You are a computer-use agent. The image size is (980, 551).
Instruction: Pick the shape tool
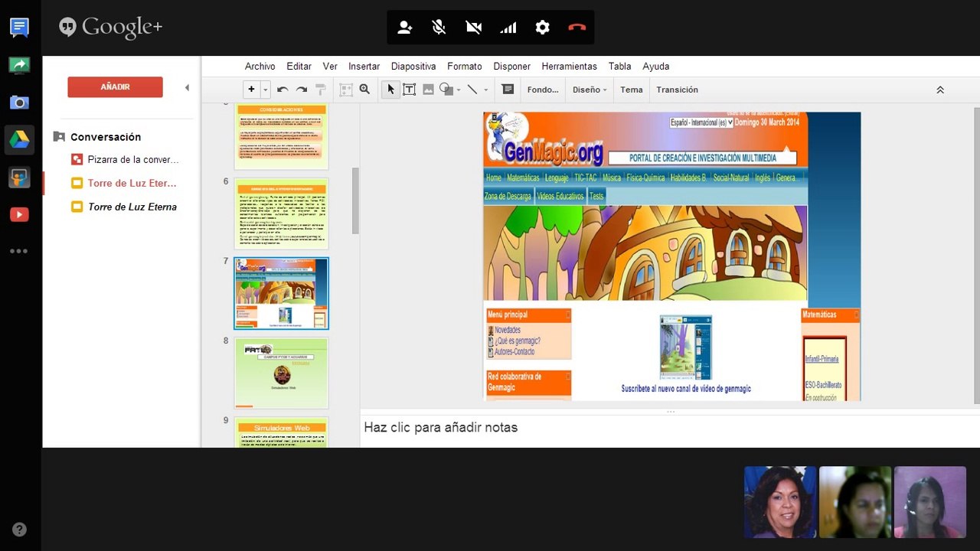[446, 90]
